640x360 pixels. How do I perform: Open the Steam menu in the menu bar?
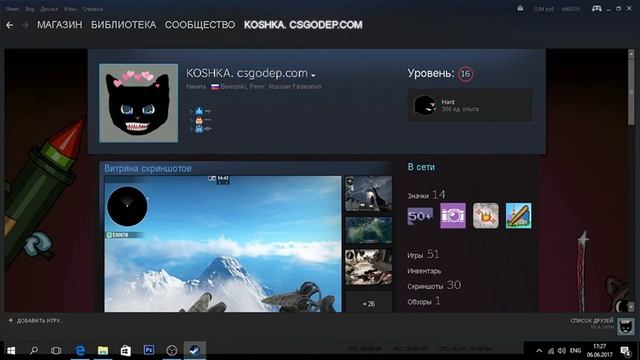(12, 9)
